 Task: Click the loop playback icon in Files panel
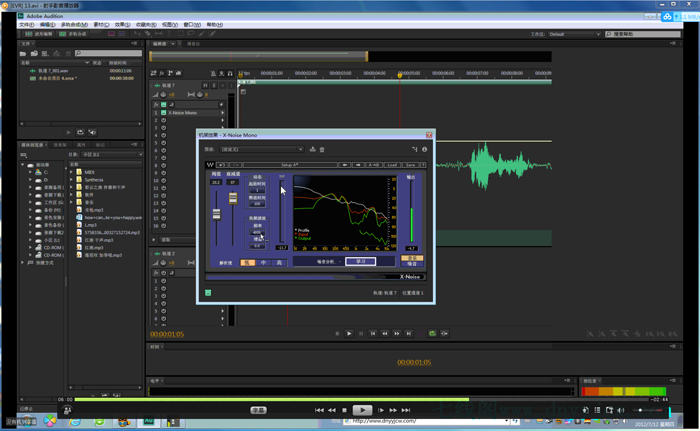coord(80,132)
